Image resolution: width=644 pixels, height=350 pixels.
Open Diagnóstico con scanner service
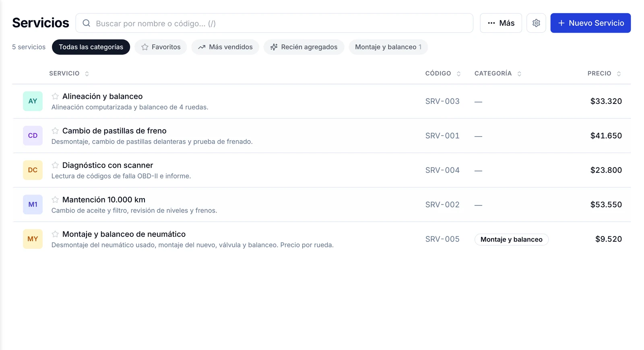[x=107, y=165]
